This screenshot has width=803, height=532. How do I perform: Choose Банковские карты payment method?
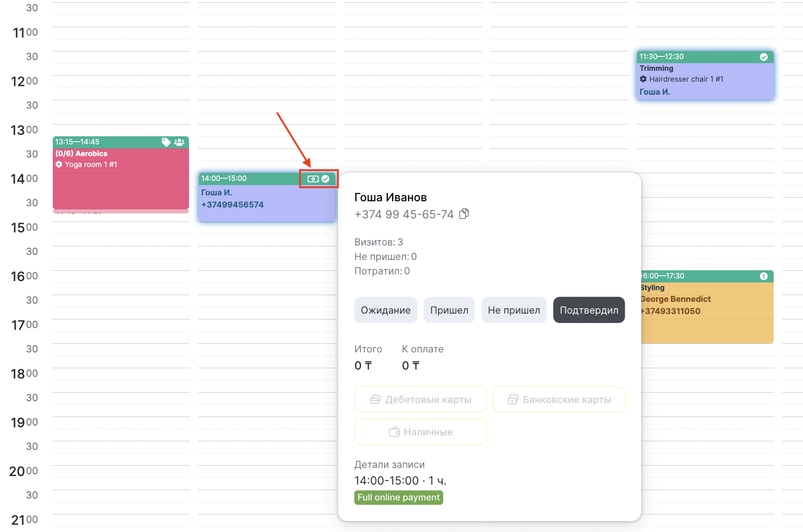(x=558, y=399)
